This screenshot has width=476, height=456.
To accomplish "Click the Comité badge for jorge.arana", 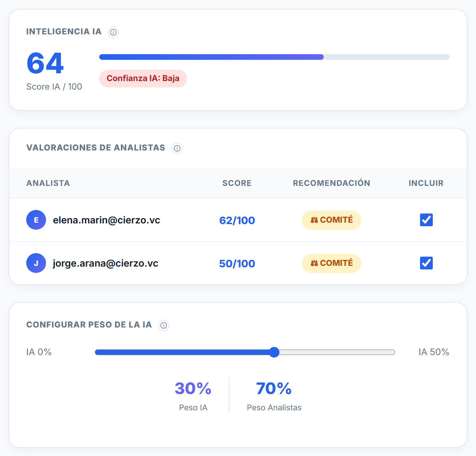I will [x=331, y=263].
